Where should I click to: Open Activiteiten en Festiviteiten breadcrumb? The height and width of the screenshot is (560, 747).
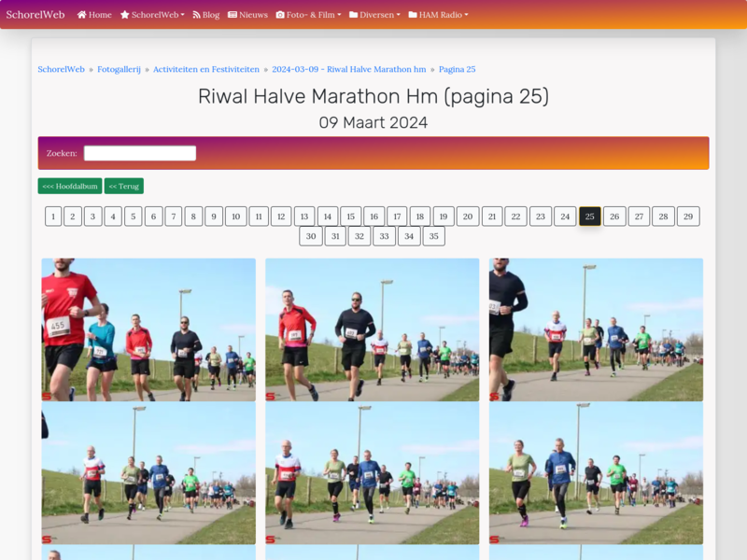pos(206,69)
